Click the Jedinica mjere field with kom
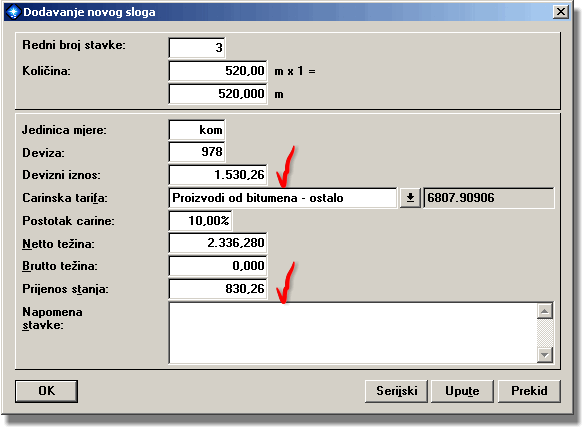This screenshot has width=587, height=431. coord(197,130)
